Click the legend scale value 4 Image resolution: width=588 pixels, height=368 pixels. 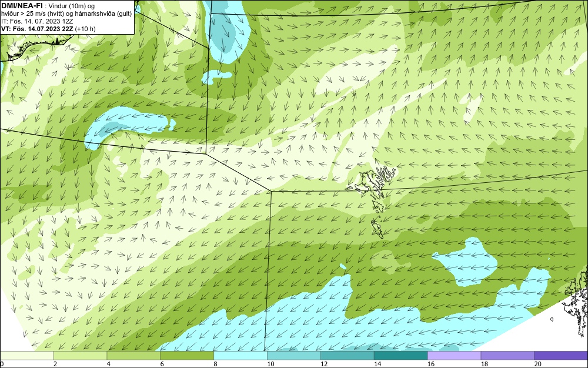tap(108, 364)
